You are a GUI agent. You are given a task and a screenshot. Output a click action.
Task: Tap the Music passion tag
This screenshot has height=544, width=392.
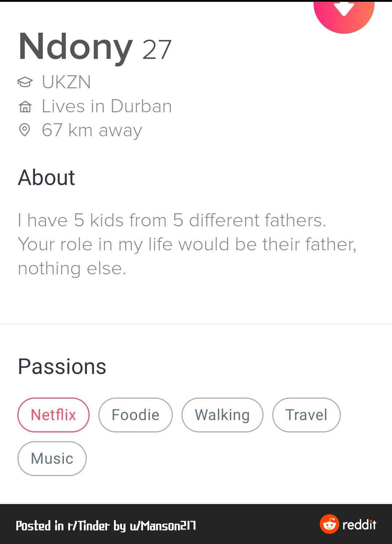click(52, 459)
